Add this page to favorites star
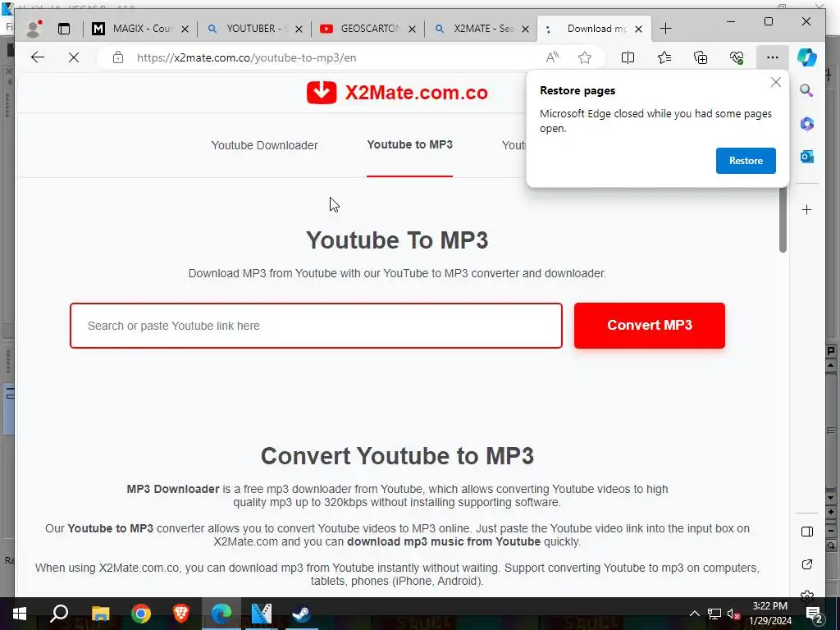Viewport: 840px width, 630px height. tap(585, 57)
